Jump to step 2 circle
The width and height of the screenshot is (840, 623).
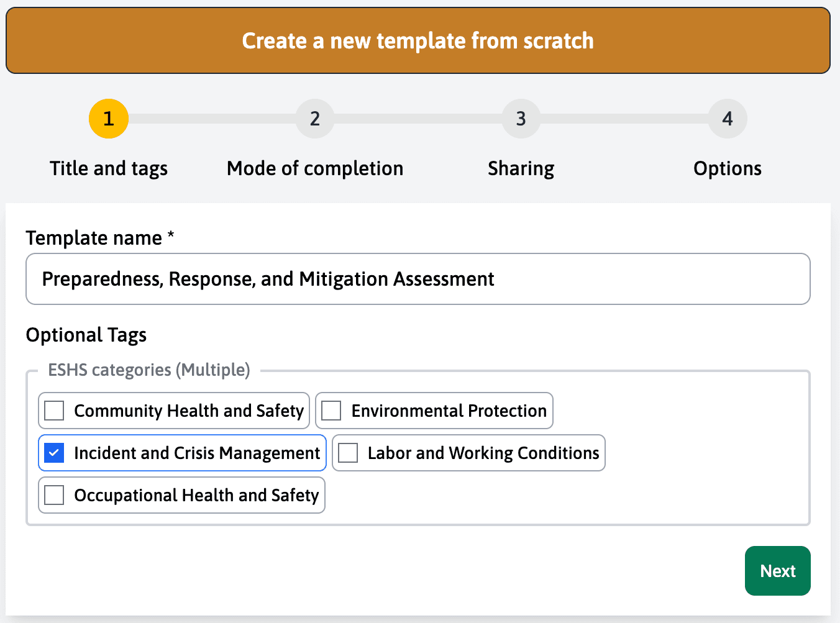(x=315, y=119)
